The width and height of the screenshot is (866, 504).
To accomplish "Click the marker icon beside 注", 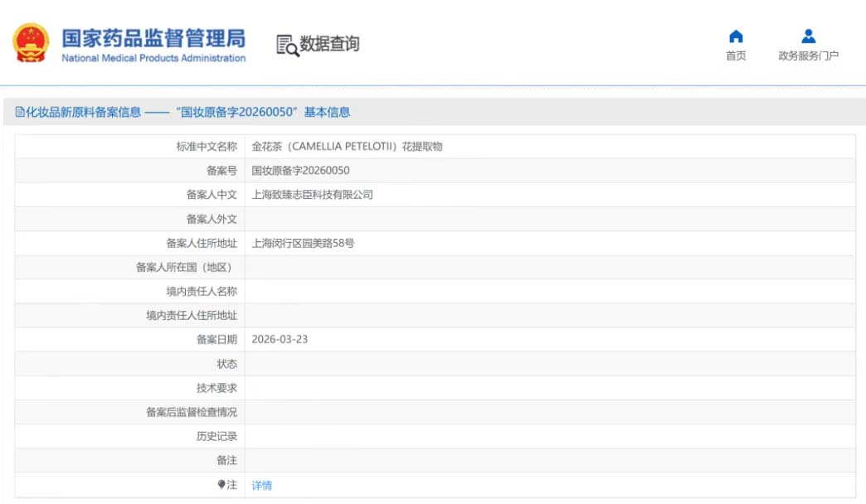I will [221, 485].
